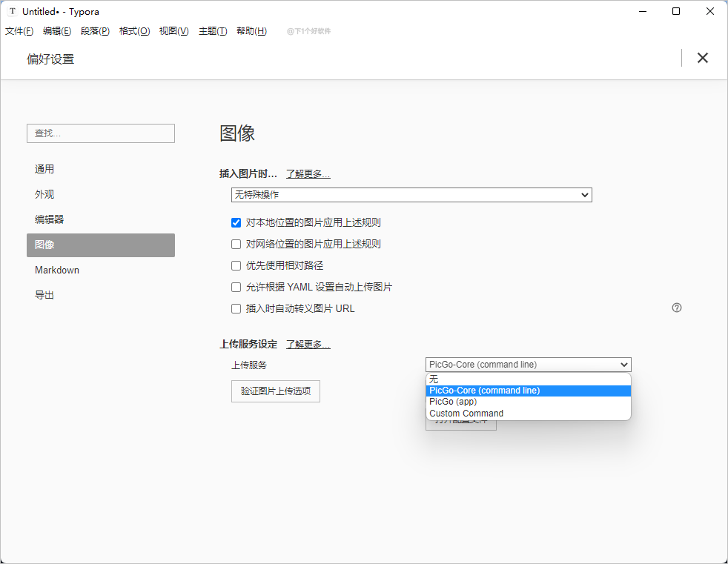Choose PicGo (app) from the list
728x564 pixels.
[x=529, y=402]
